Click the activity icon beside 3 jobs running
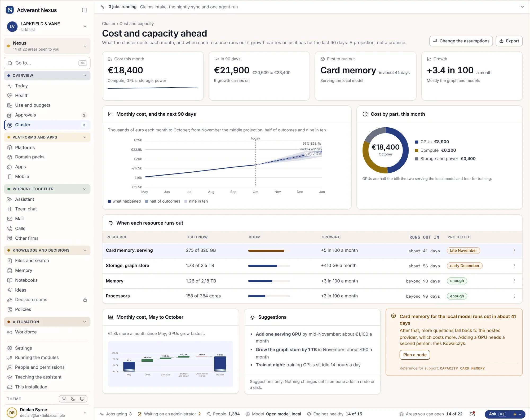 click(x=103, y=7)
